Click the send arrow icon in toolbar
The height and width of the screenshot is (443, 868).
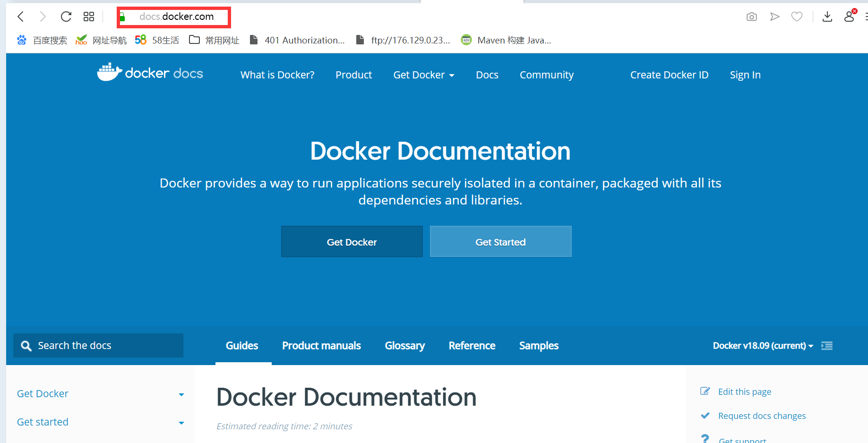click(x=774, y=17)
